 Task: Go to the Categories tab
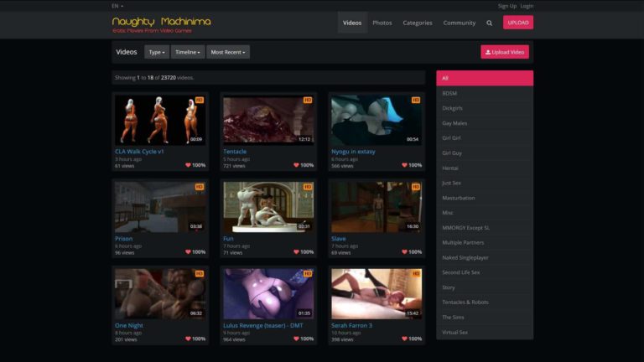pyautogui.click(x=418, y=23)
